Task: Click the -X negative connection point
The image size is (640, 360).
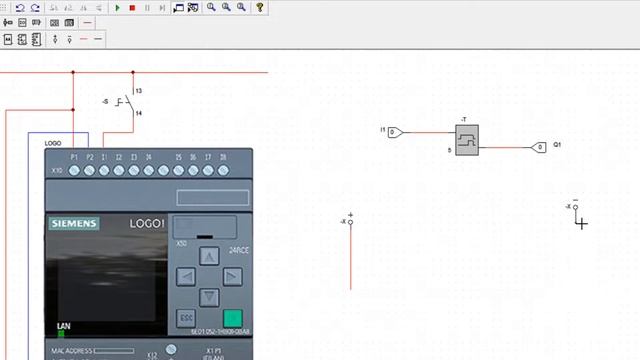Action: click(575, 207)
